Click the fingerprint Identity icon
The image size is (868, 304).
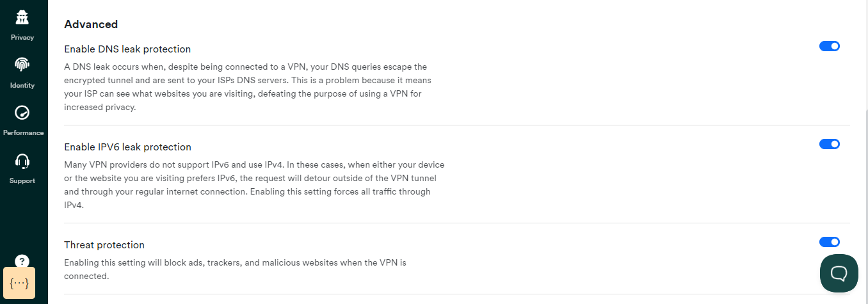(22, 65)
